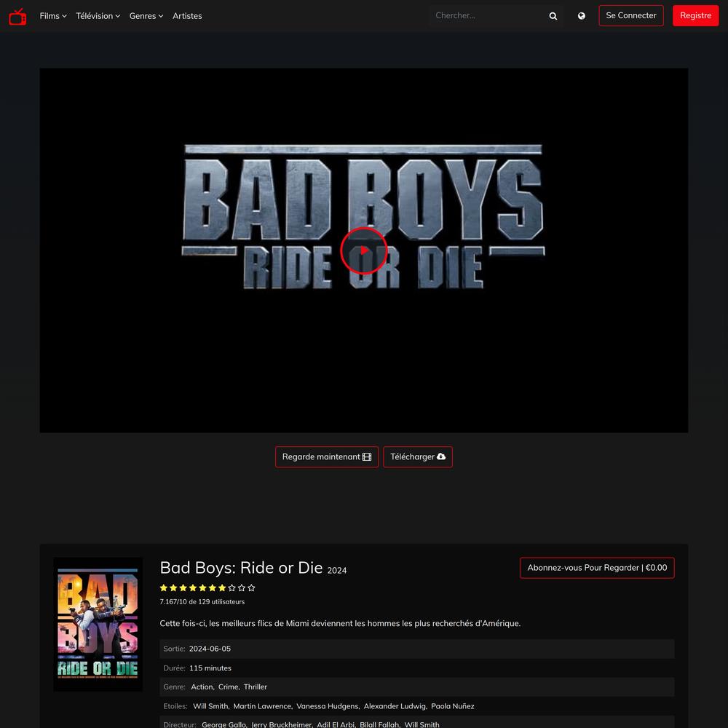The image size is (728, 728).
Task: Open the Crime genre link
Action: (229, 687)
